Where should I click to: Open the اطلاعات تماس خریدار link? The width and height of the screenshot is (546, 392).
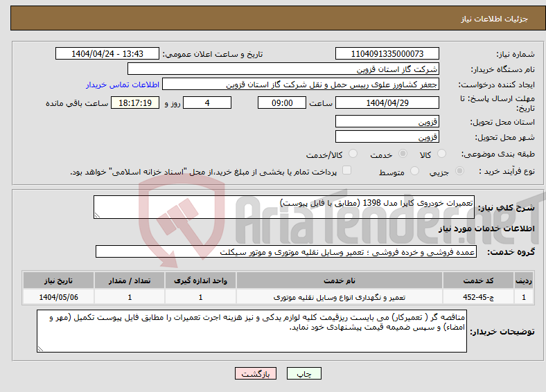coord(123,84)
